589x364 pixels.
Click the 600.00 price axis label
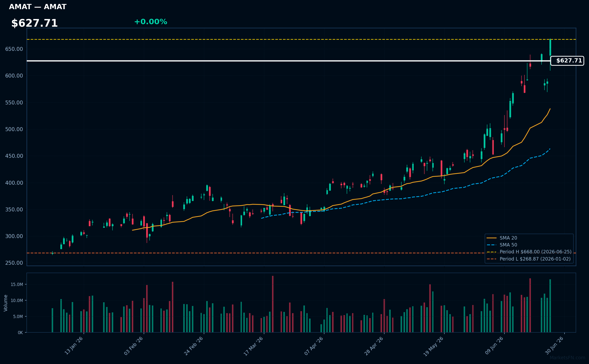pos(14,76)
